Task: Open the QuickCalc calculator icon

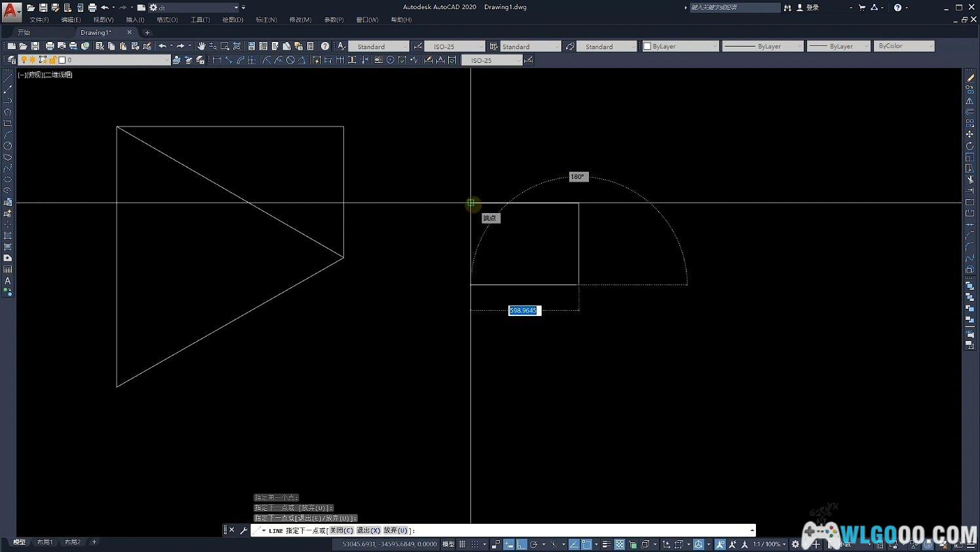Action: [x=311, y=46]
